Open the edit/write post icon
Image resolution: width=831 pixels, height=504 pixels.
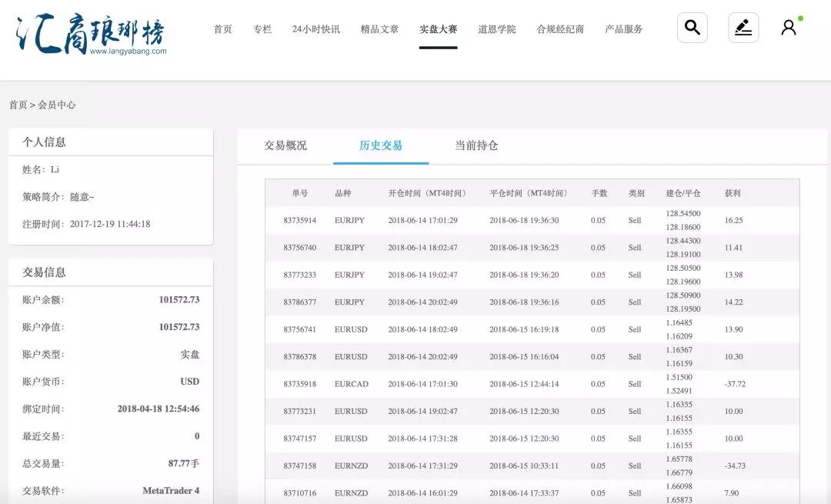pyautogui.click(x=743, y=28)
